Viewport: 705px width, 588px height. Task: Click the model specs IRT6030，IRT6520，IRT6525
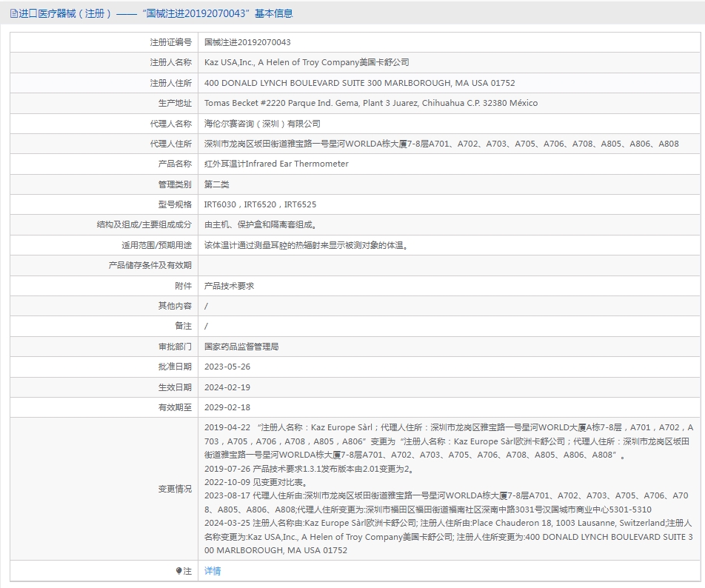[261, 204]
